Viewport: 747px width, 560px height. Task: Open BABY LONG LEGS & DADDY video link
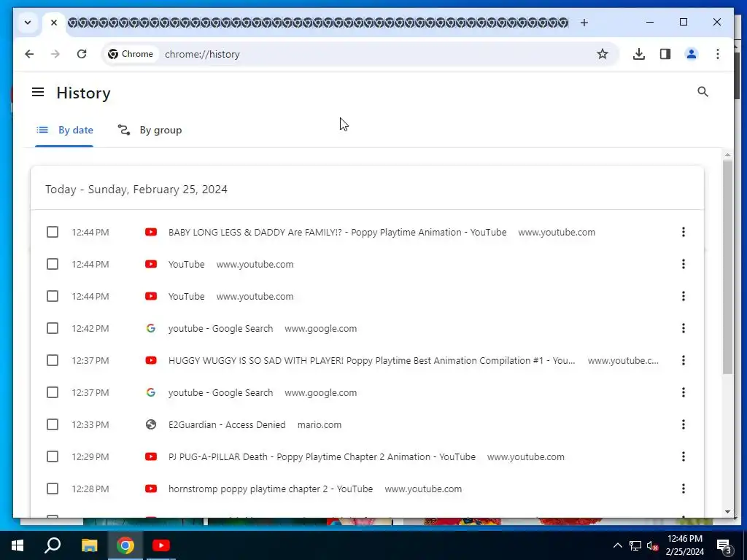pyautogui.click(x=337, y=232)
